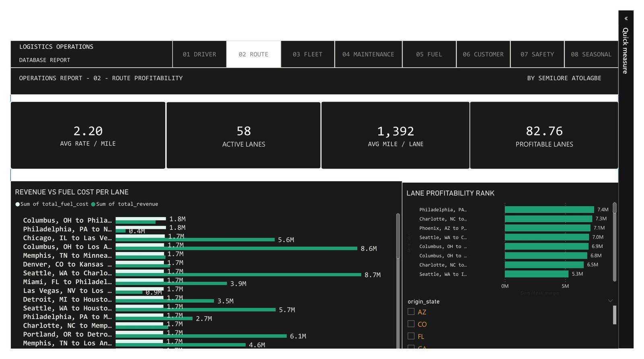Click the Chicago to Las Ve… 5.6M bar

point(195,240)
